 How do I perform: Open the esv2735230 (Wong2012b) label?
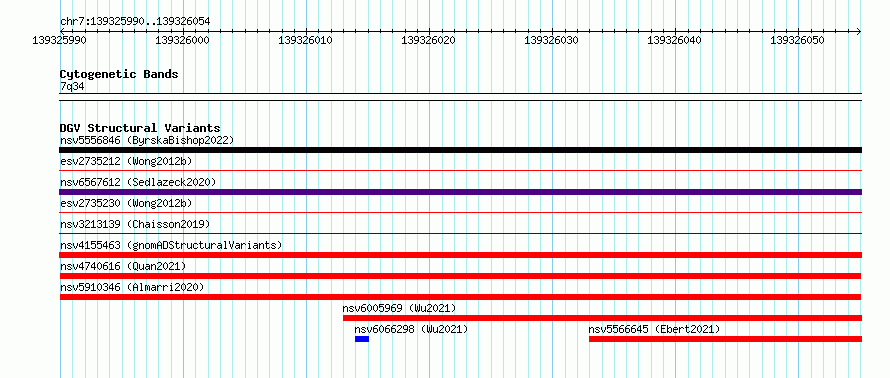coord(126,203)
